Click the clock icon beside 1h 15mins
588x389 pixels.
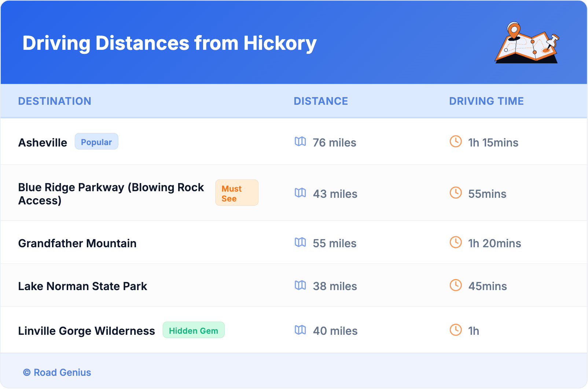point(456,142)
